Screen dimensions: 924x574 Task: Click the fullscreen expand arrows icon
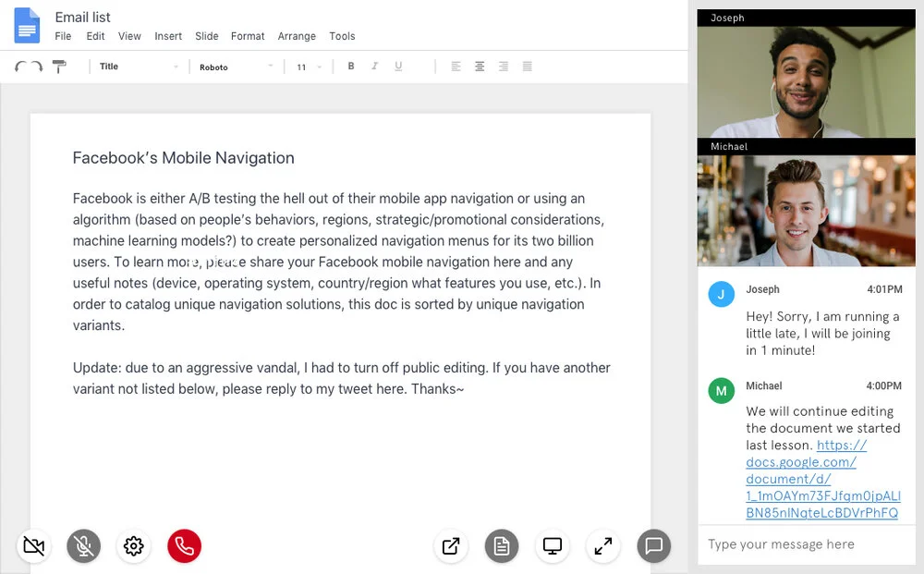pyautogui.click(x=602, y=545)
